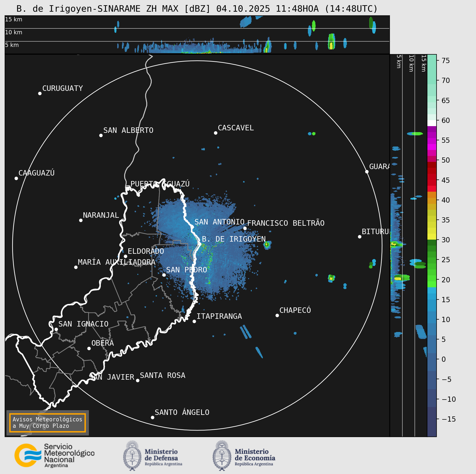Click the PUERTO IGUAZÚ label
Viewport: 476px width, 474px height.
160,184
